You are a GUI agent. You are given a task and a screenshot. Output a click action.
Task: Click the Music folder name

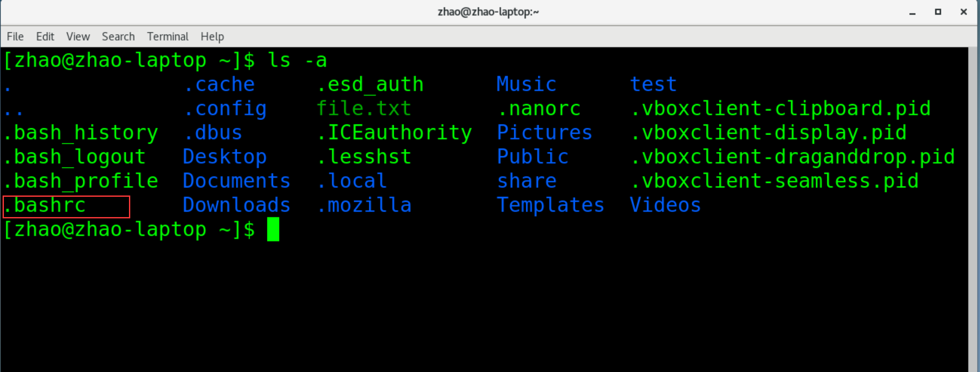pos(525,84)
